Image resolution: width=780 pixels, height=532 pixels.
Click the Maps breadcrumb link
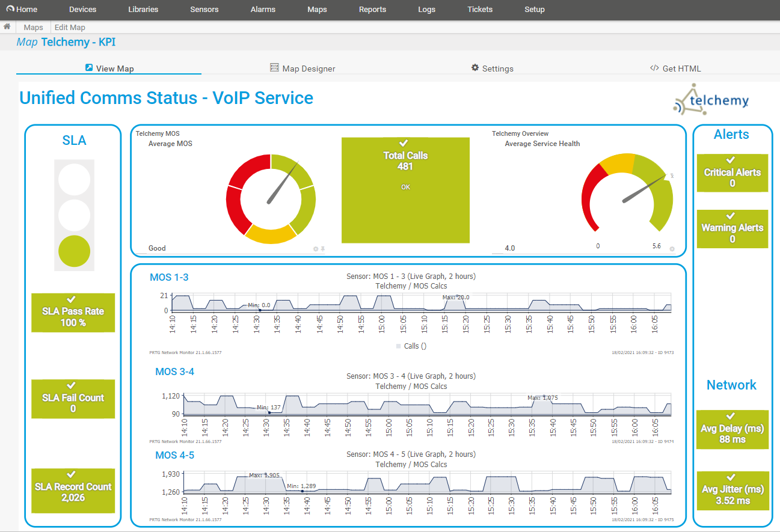click(x=33, y=28)
